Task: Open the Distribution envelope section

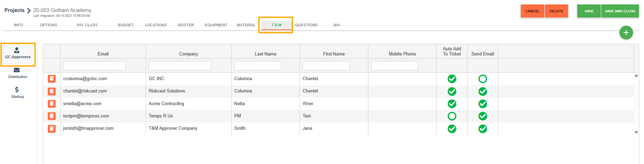Action: (17, 73)
